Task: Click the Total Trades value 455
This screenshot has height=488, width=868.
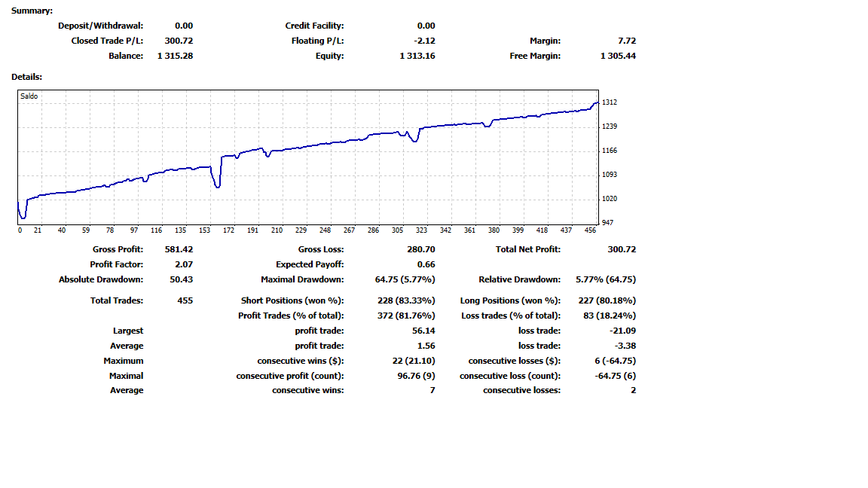Action: 184,300
